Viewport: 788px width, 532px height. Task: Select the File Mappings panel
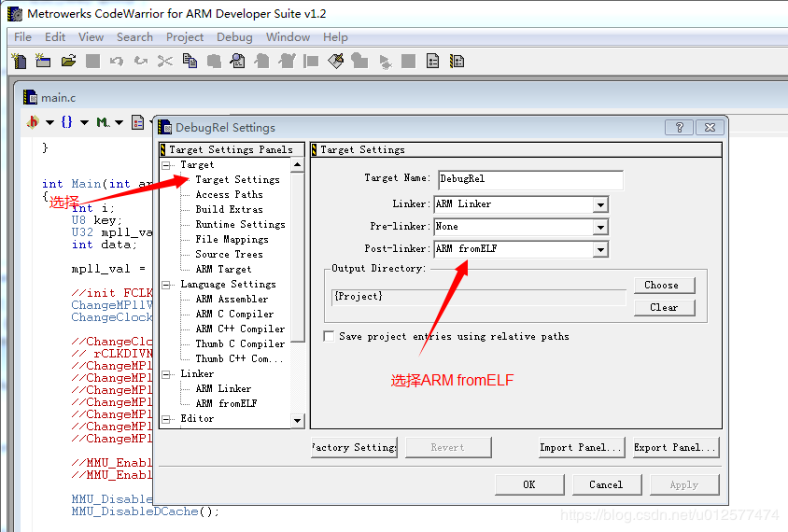[x=232, y=240]
